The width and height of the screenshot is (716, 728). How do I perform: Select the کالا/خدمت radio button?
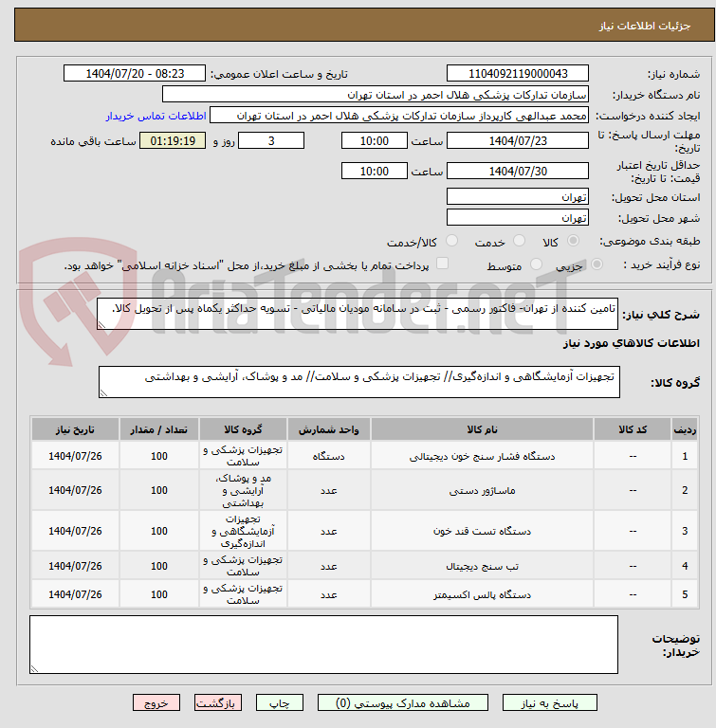[451, 241]
